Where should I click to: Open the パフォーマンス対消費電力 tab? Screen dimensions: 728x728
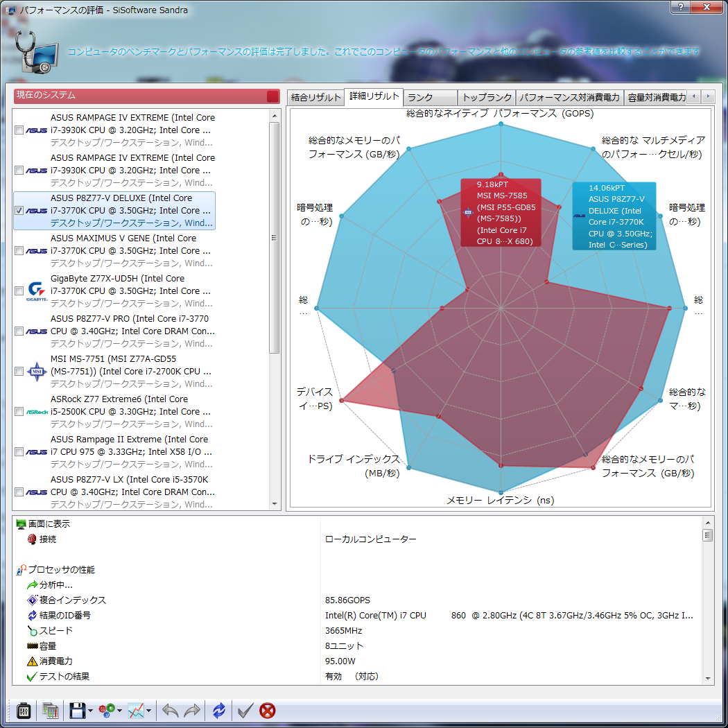coord(570,98)
